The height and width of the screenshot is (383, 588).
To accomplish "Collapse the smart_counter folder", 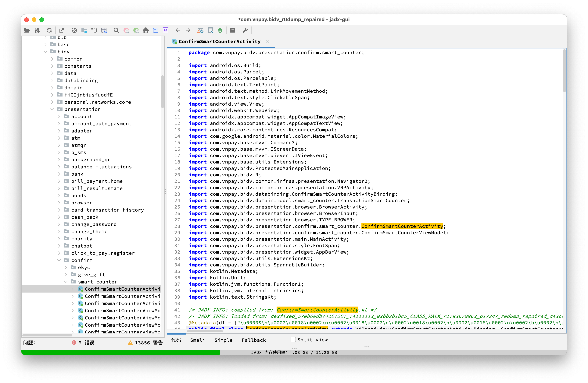I will click(66, 282).
